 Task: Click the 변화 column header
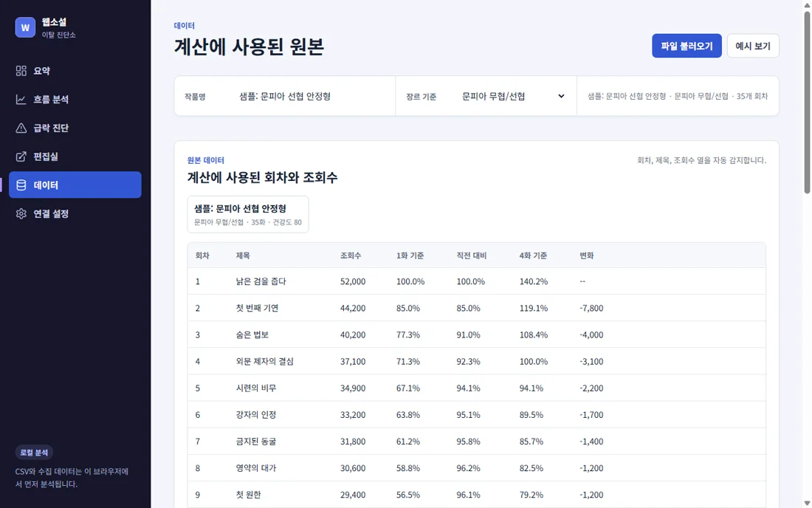click(x=587, y=255)
